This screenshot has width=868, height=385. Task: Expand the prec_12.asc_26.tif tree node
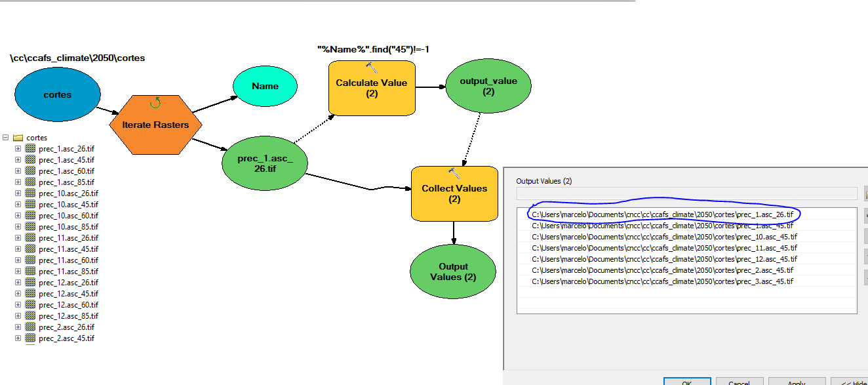coord(18,283)
